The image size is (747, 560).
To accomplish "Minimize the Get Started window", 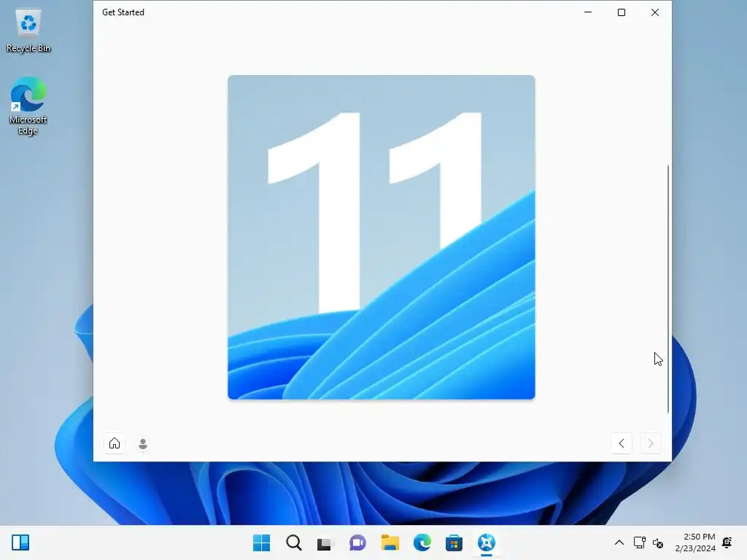I will [588, 12].
